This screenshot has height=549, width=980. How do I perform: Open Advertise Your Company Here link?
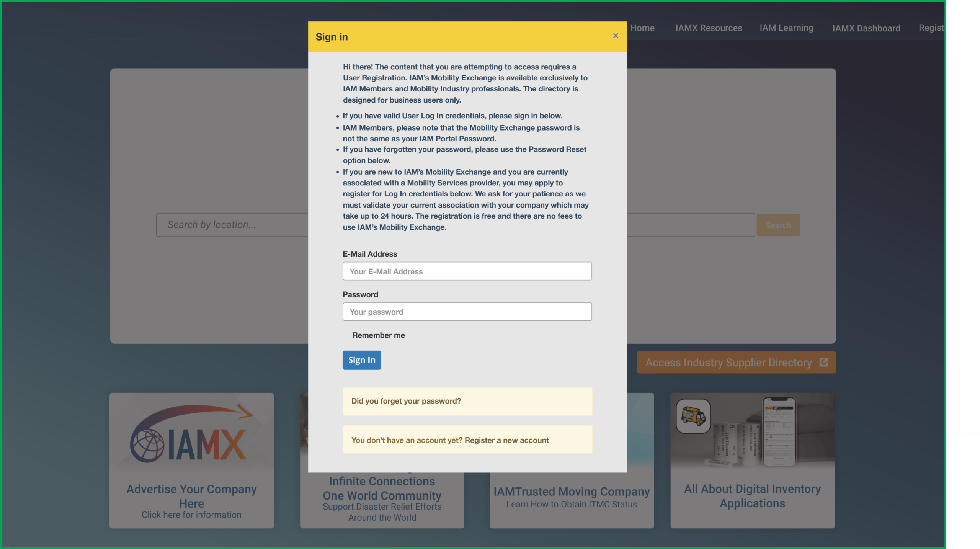click(191, 496)
